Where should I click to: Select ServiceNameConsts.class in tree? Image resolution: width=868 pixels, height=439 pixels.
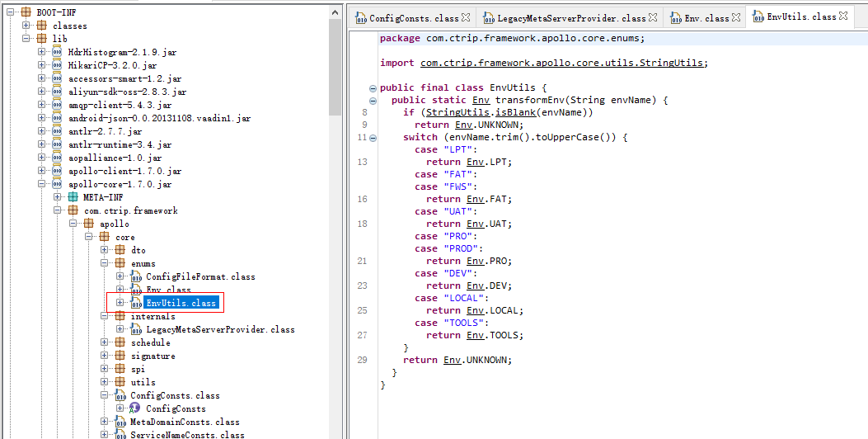(x=187, y=435)
